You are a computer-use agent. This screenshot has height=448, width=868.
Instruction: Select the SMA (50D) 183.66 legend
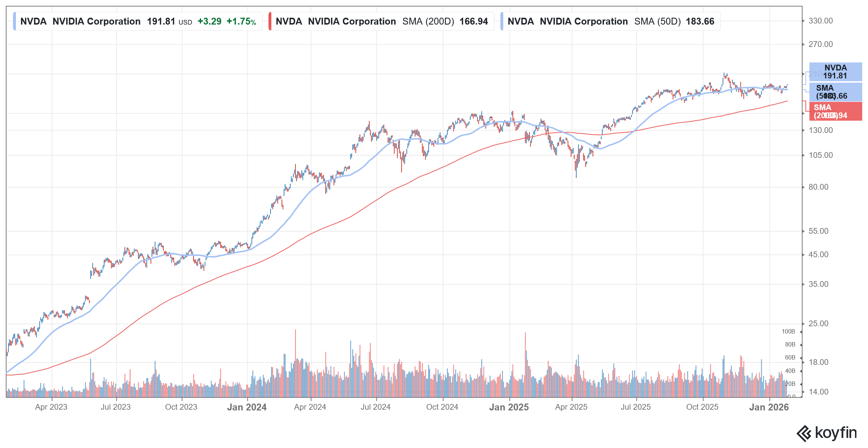tap(610, 21)
